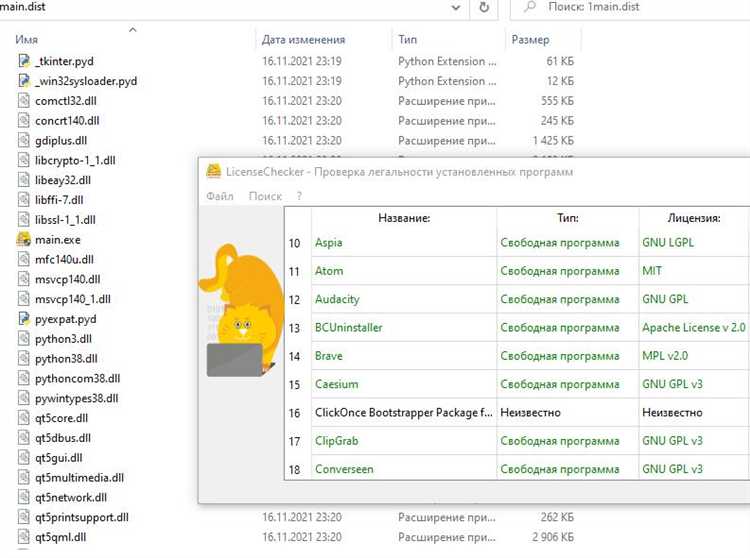
Task: Select the Audacity program name
Action: 337,299
